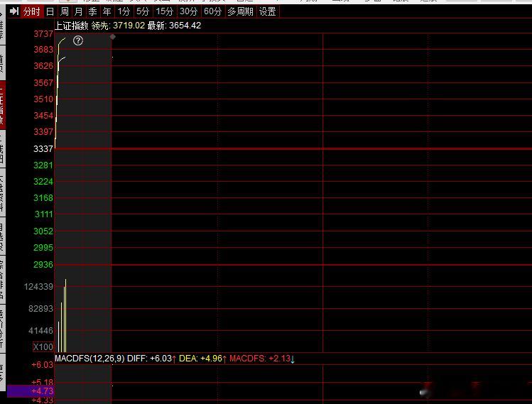Click the MACDFS value +2.13
532x404 pixels.
click(280, 359)
